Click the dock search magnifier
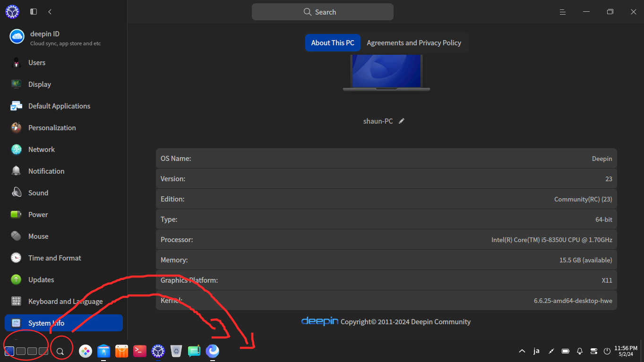The width and height of the screenshot is (644, 362). [x=60, y=351]
